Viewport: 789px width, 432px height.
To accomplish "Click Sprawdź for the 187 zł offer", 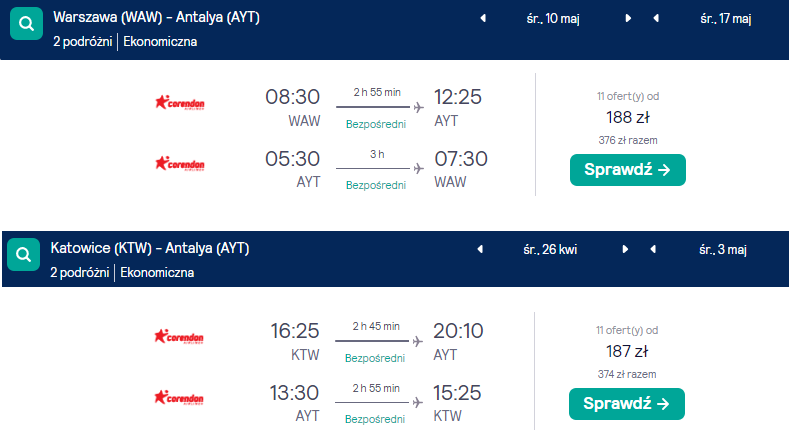I will coord(626,404).
